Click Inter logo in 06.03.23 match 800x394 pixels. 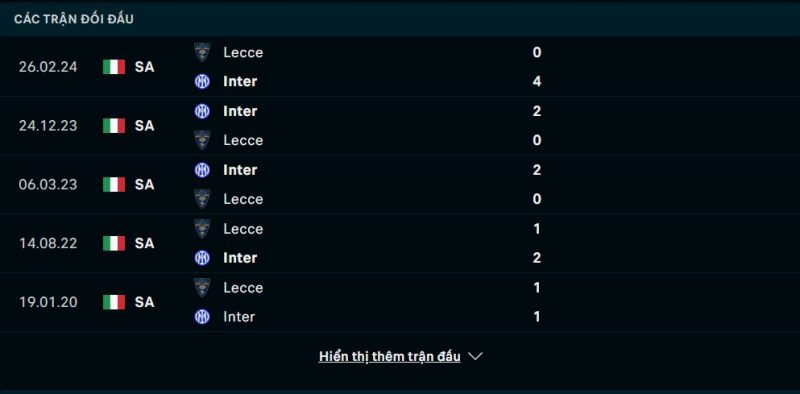click(202, 169)
